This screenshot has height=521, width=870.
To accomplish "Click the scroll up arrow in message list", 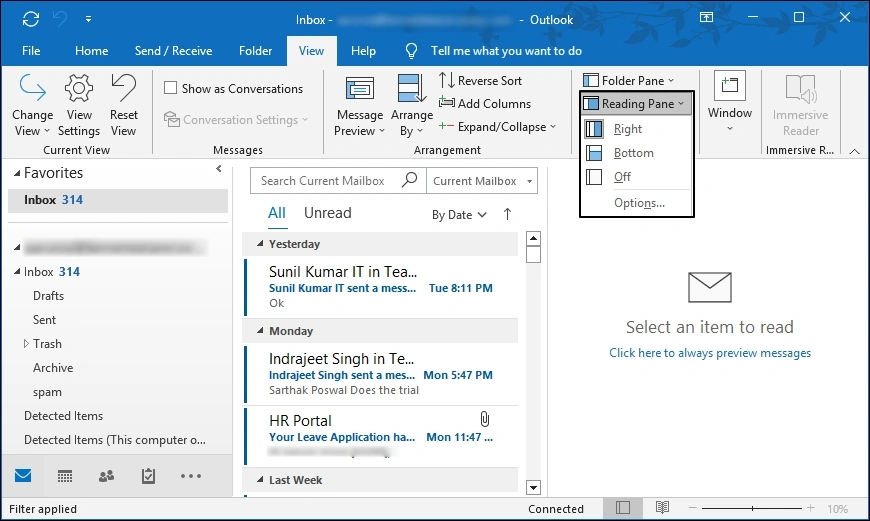I will coord(533,239).
